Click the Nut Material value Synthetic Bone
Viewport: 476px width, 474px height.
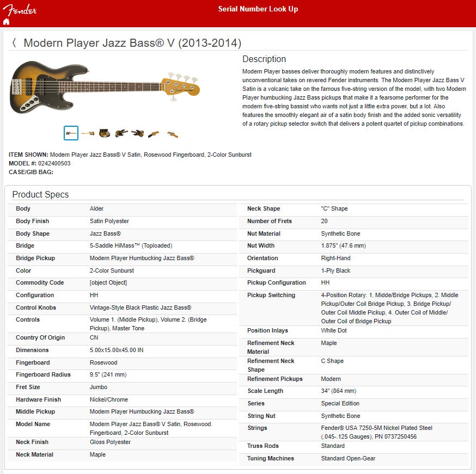(340, 233)
